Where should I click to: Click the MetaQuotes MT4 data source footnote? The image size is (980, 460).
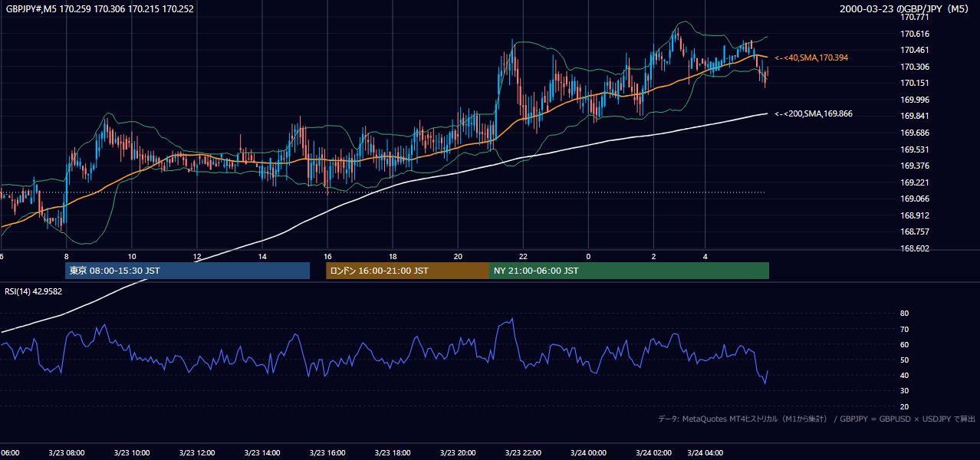point(817,419)
